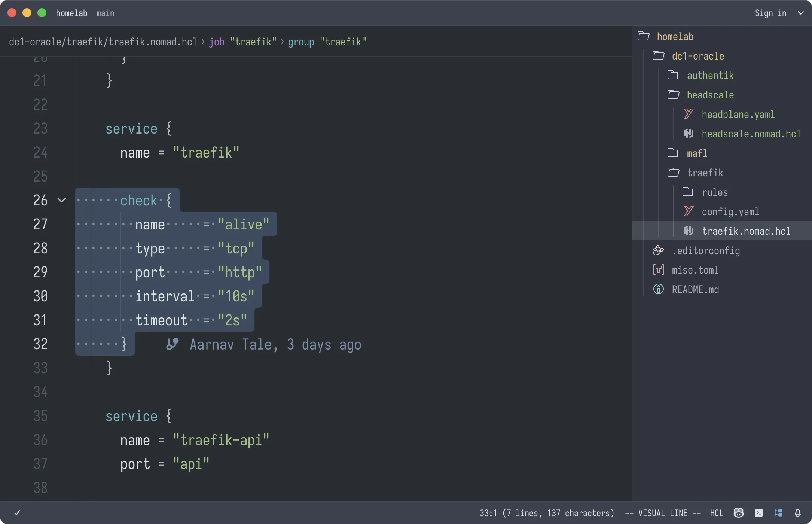The width and height of the screenshot is (812, 524).
Task: Toggle the project panel icon
Action: (x=778, y=513)
